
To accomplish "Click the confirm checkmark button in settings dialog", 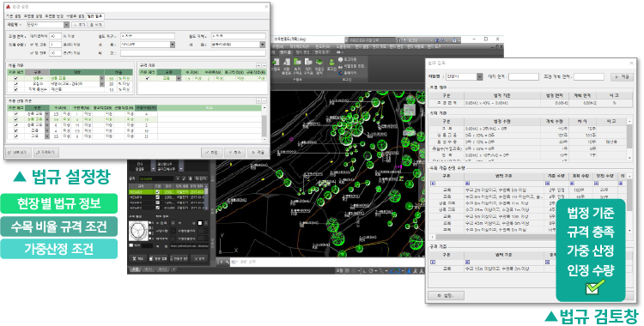I will click(x=212, y=153).
